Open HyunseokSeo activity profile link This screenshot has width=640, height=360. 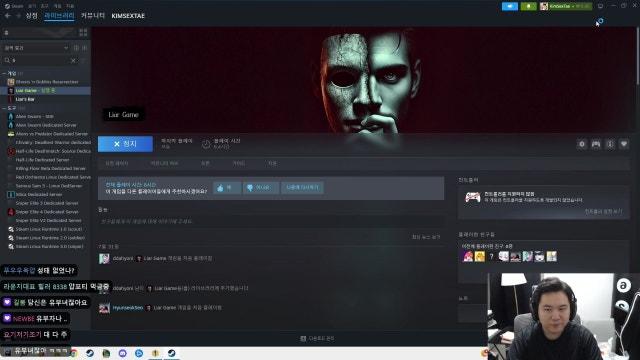pyautogui.click(x=128, y=308)
